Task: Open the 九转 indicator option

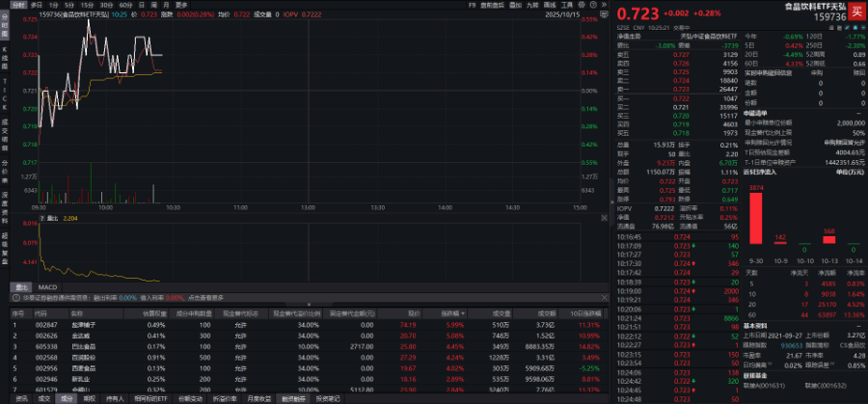Action: coord(530,5)
